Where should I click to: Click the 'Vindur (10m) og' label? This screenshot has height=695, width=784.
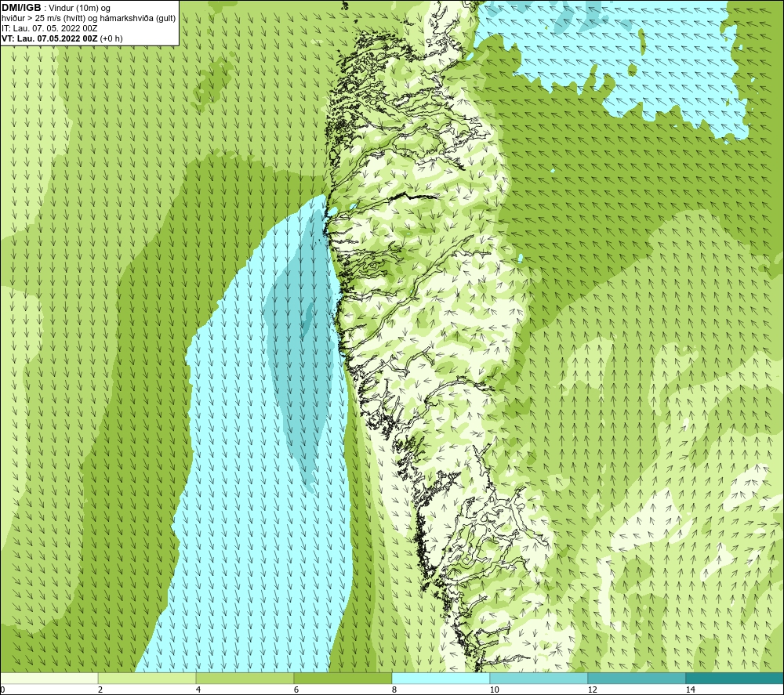point(81,9)
